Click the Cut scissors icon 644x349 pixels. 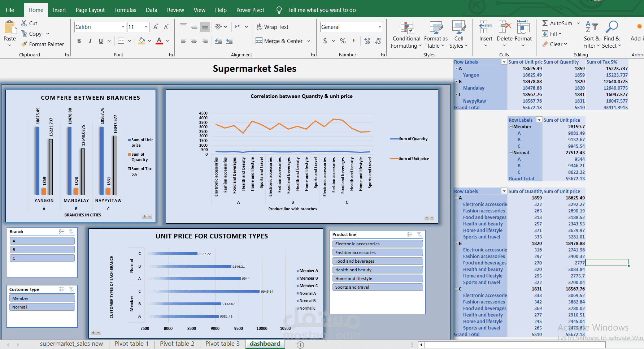click(24, 23)
